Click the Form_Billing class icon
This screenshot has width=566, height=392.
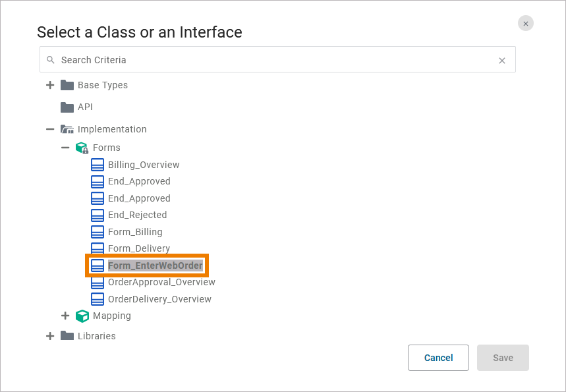(97, 232)
